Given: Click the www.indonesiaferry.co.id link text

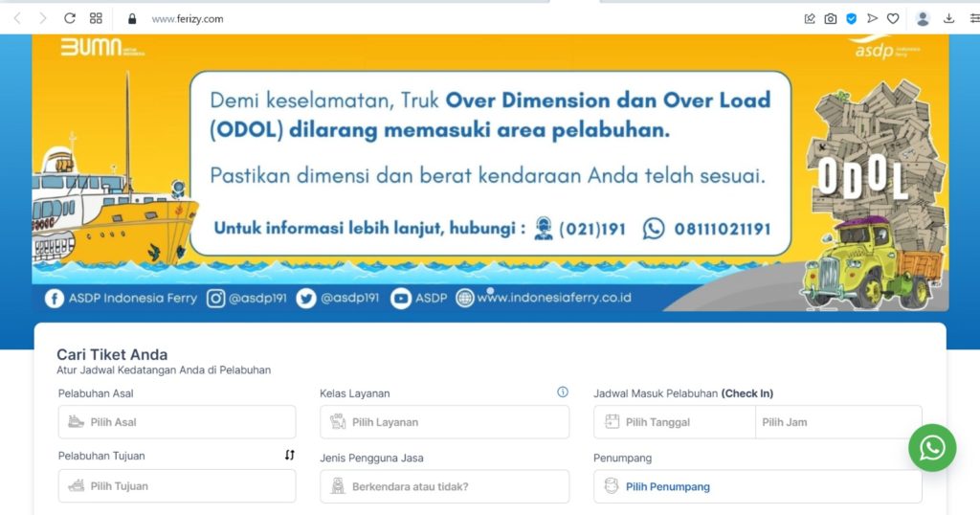Looking at the screenshot, I should pos(554,298).
